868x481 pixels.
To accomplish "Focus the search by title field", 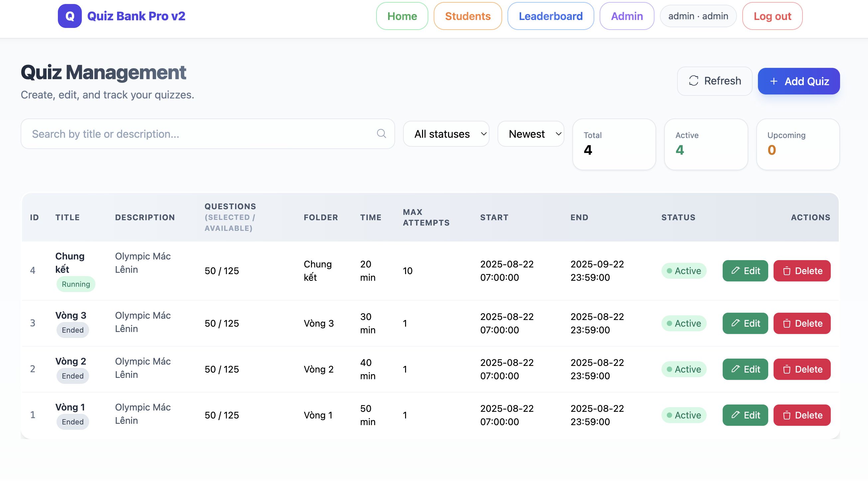I will click(202, 134).
